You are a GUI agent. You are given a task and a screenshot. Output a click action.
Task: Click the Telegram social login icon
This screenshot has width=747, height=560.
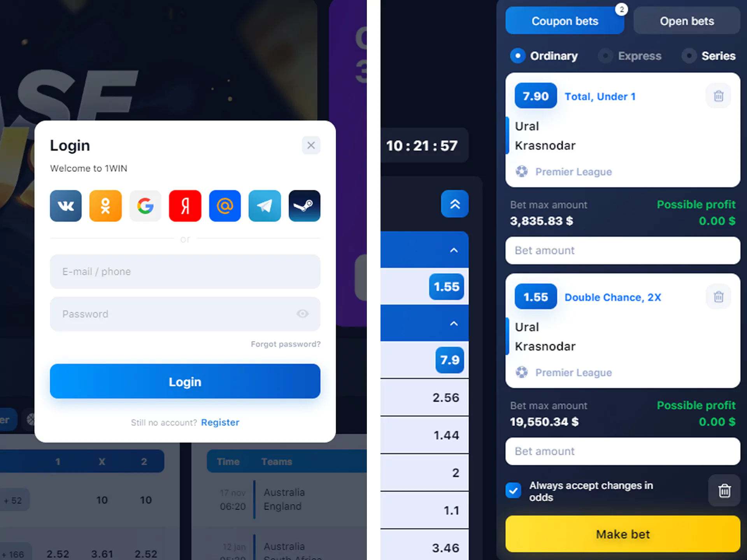pyautogui.click(x=264, y=206)
